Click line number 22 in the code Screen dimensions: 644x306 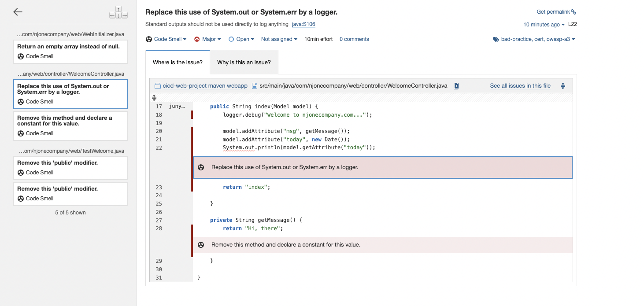click(x=159, y=148)
